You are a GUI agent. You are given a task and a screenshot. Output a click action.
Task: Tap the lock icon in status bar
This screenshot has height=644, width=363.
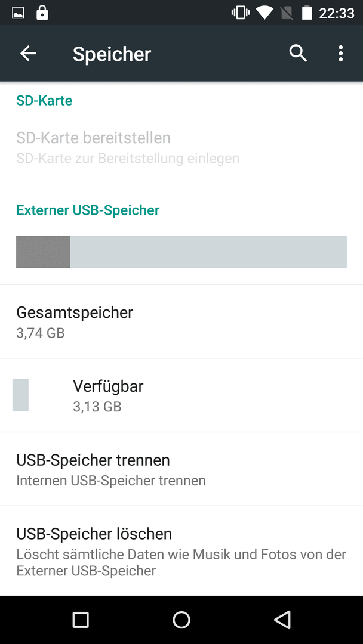(x=42, y=13)
